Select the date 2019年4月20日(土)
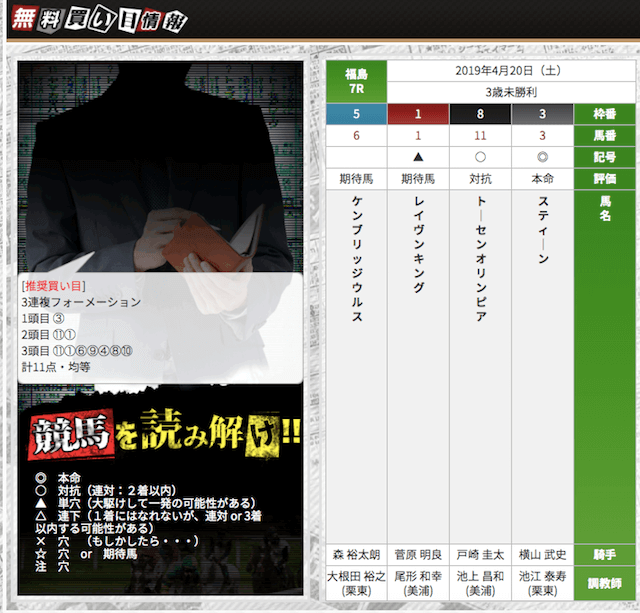 pyautogui.click(x=511, y=71)
